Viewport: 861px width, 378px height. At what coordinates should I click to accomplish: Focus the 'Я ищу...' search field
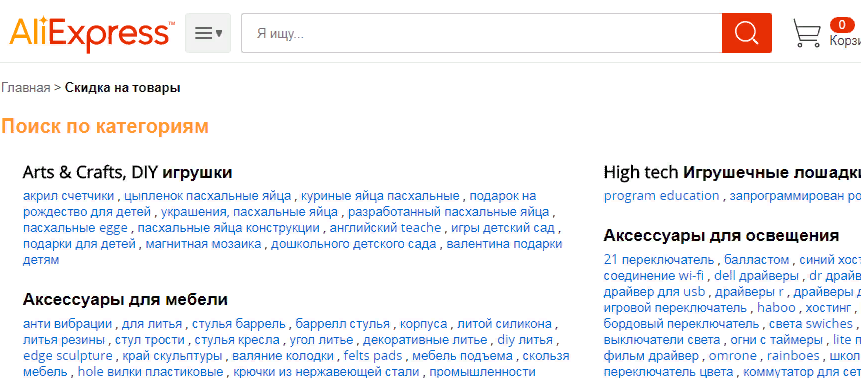pyautogui.click(x=482, y=34)
